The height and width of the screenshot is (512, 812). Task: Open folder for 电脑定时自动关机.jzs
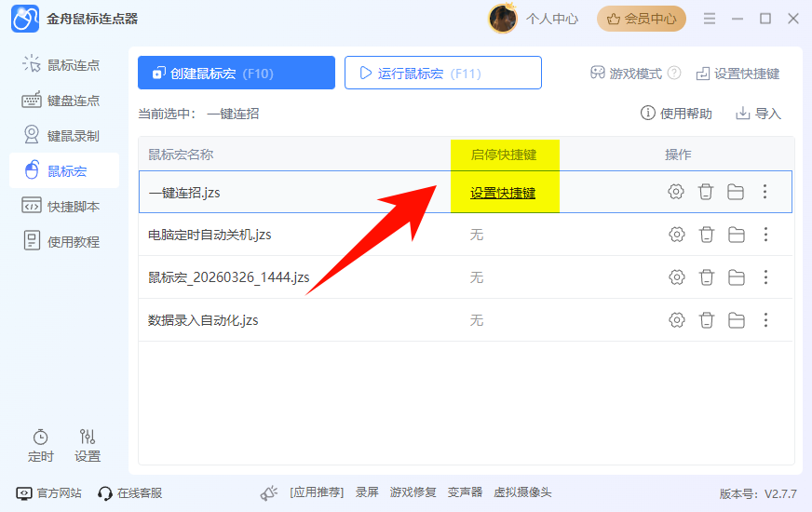[737, 235]
